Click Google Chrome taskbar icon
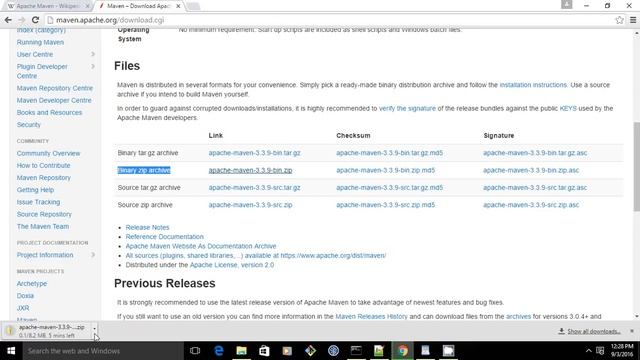Screen dimensions: 640x360 point(402,351)
